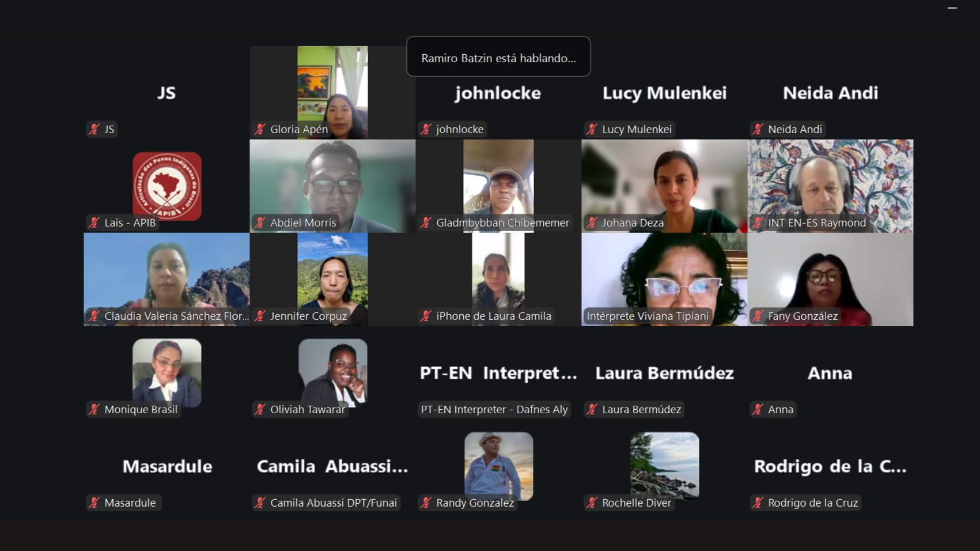Minimize the meeting window
The image size is (980, 551).
(x=952, y=8)
